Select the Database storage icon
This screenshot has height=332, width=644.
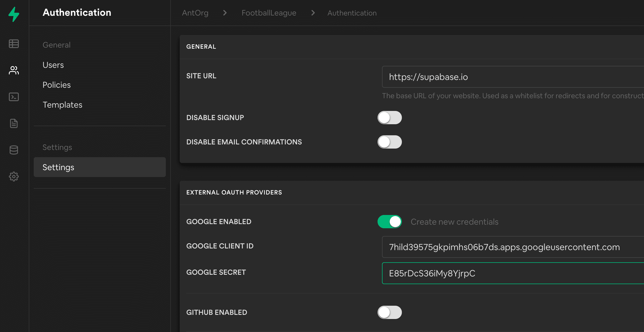pyautogui.click(x=14, y=149)
